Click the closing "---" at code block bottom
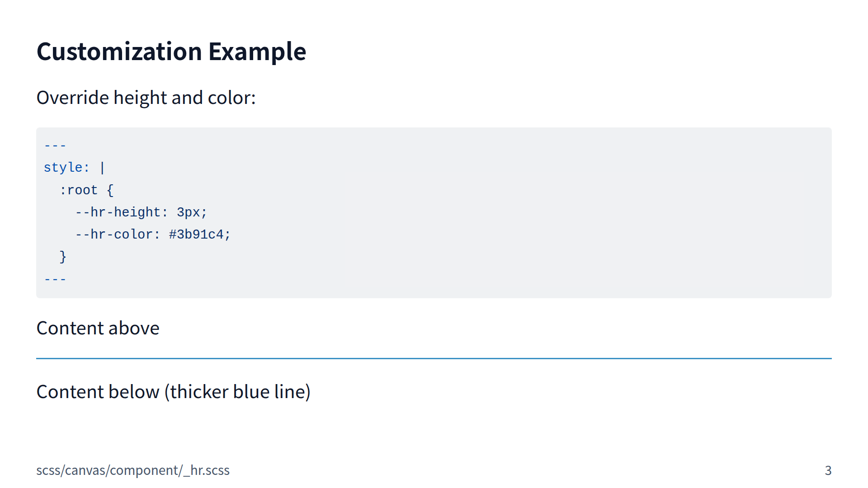Viewport: 868px width, 488px height. pos(55,279)
